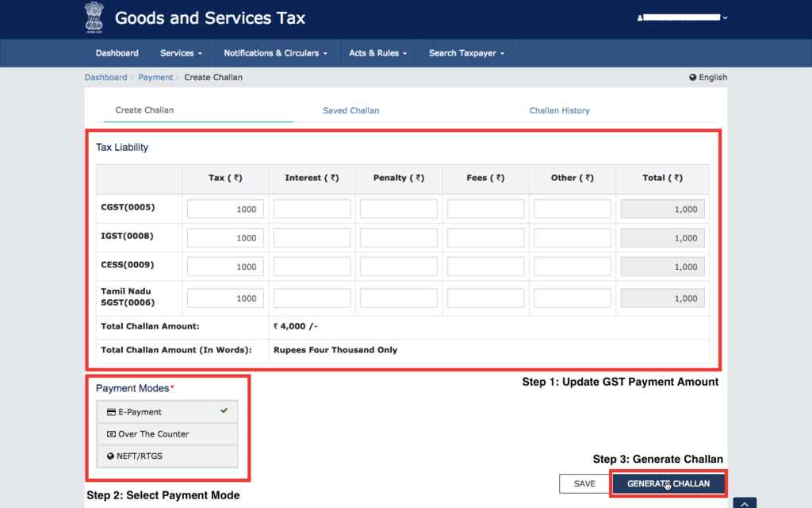Open the Challan History tab
812x508 pixels.
click(x=559, y=110)
